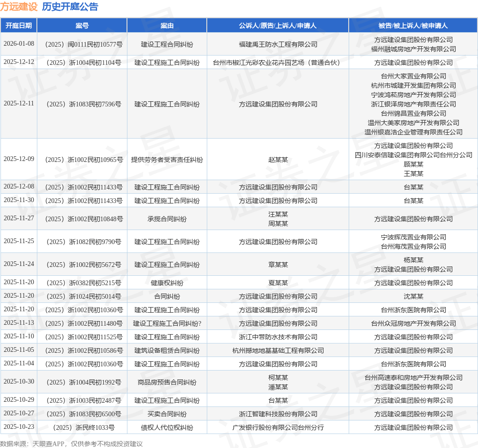Click the 方远建设 title text
This screenshot has width=478, height=448.
19,7
